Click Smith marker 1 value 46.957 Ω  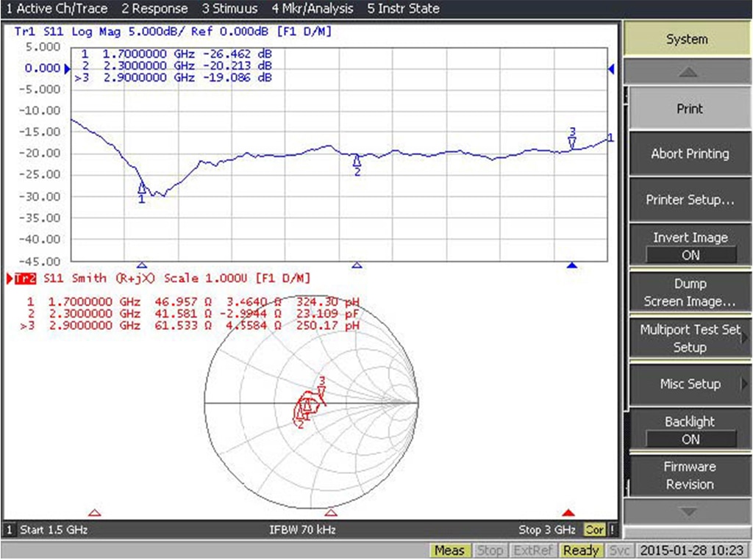183,302
